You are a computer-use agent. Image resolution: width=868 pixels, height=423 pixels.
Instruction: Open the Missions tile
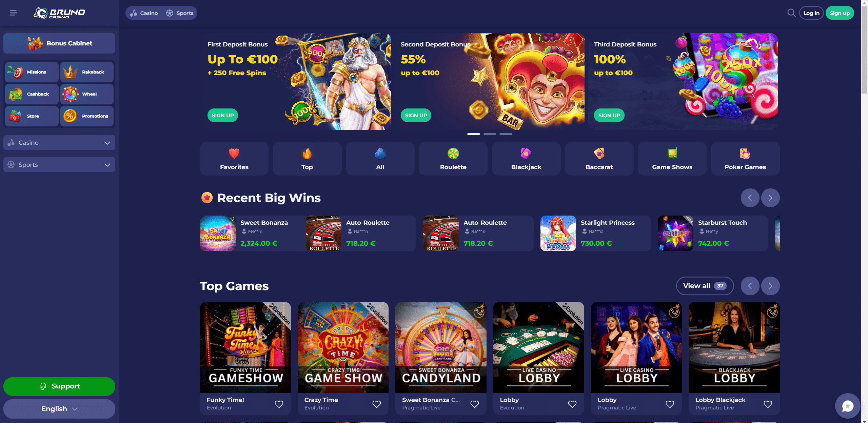coord(32,72)
